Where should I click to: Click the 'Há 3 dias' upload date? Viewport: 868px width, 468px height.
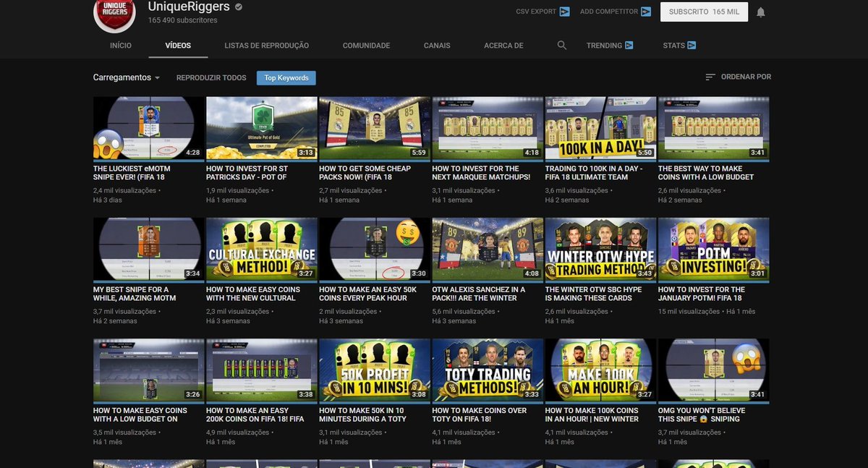(109, 200)
